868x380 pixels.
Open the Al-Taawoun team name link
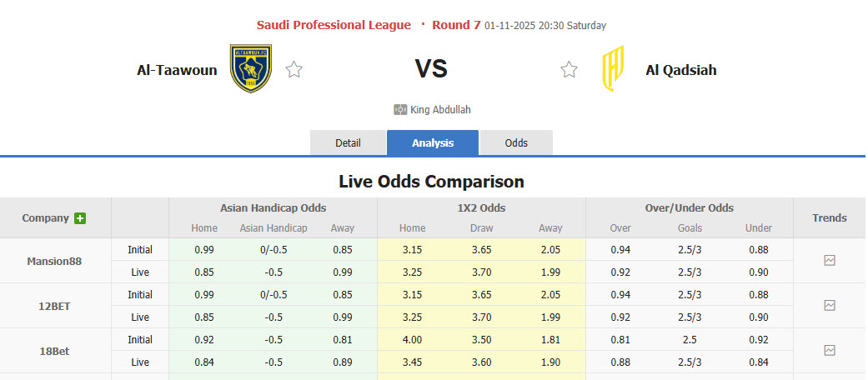[x=177, y=70]
